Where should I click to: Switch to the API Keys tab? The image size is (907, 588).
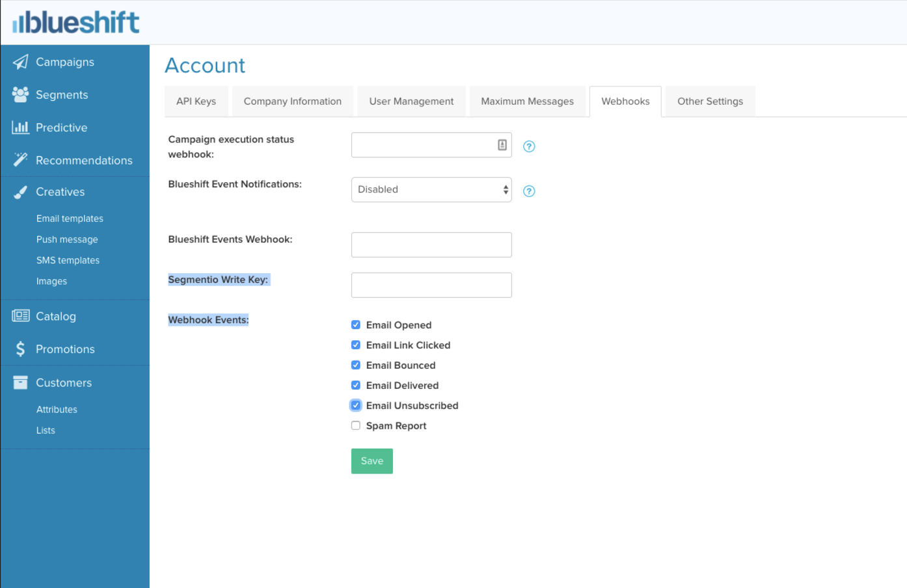(x=196, y=101)
